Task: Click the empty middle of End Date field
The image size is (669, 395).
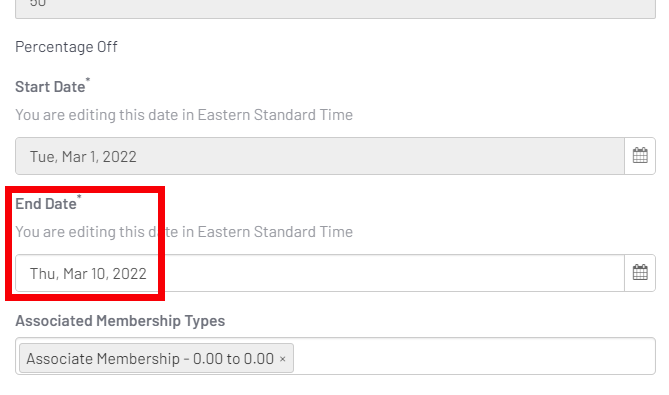Action: (384, 273)
